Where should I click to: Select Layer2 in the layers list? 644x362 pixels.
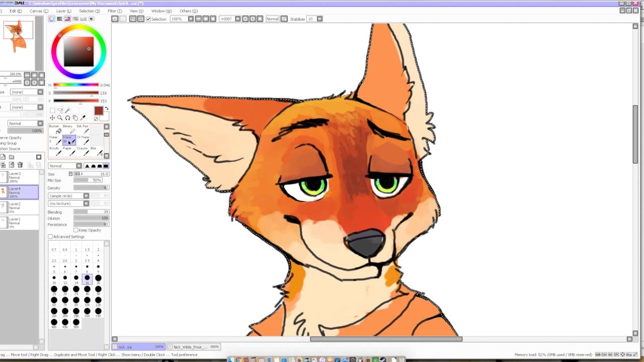pos(19,207)
